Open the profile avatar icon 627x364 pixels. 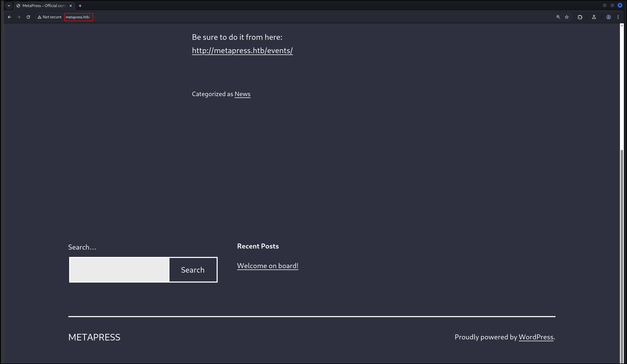coord(609,17)
